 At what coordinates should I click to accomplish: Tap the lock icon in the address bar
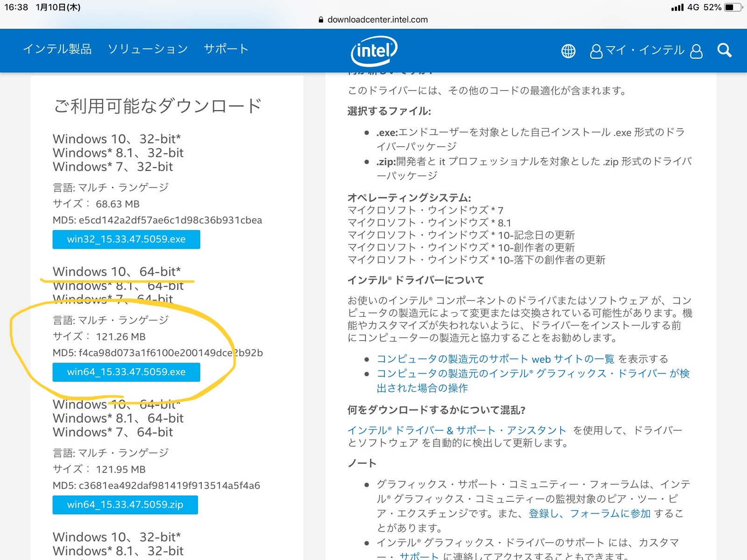[321, 20]
